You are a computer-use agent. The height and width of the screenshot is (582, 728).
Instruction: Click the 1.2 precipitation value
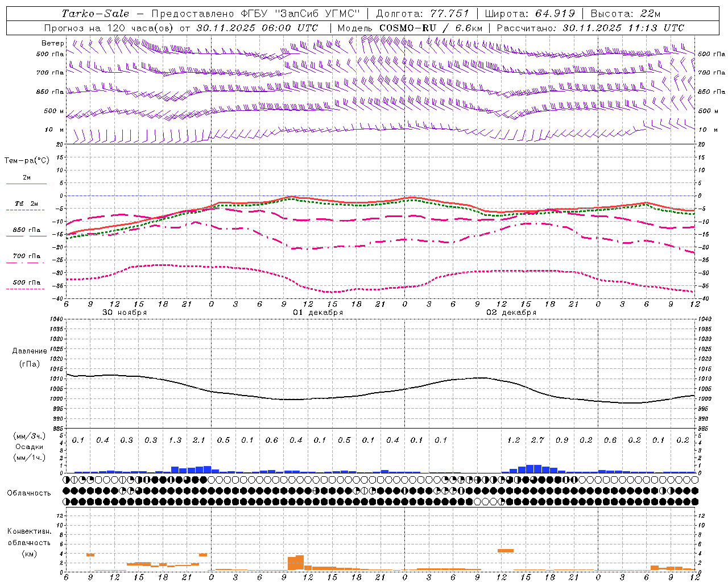coord(514,440)
